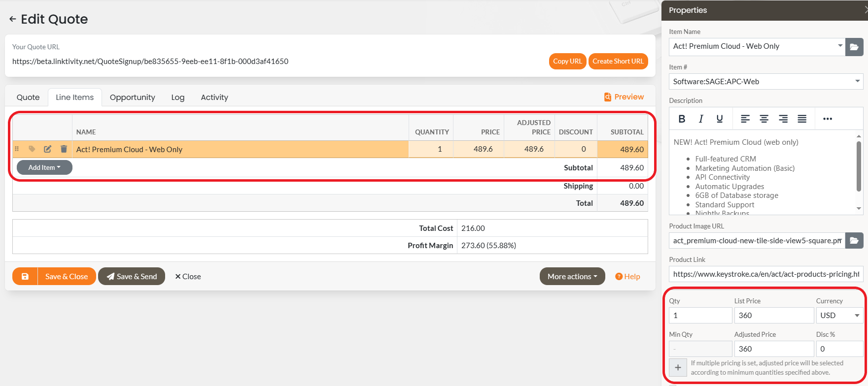Click the description scrollbar

[859, 166]
